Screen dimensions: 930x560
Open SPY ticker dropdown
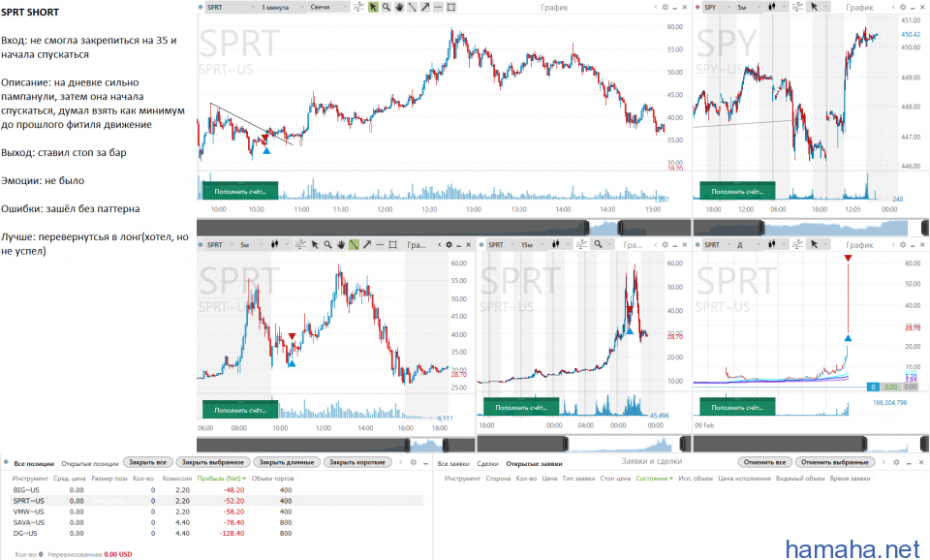[718, 7]
